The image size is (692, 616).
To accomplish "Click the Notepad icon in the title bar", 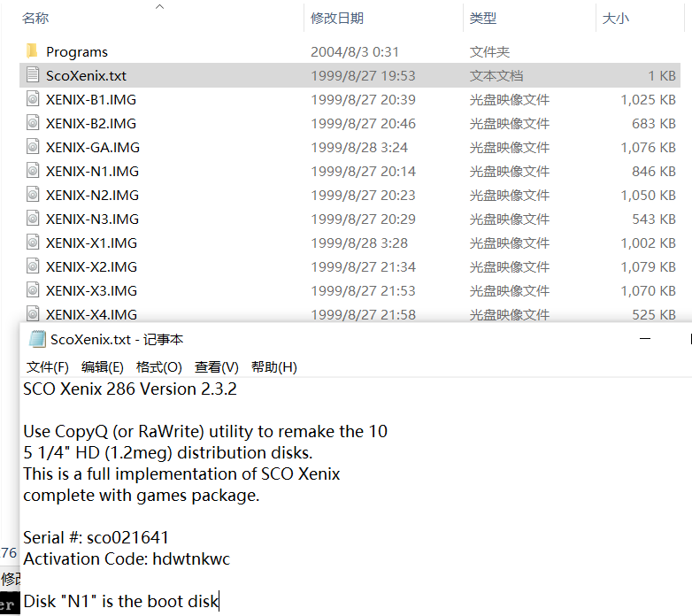I will (37, 339).
